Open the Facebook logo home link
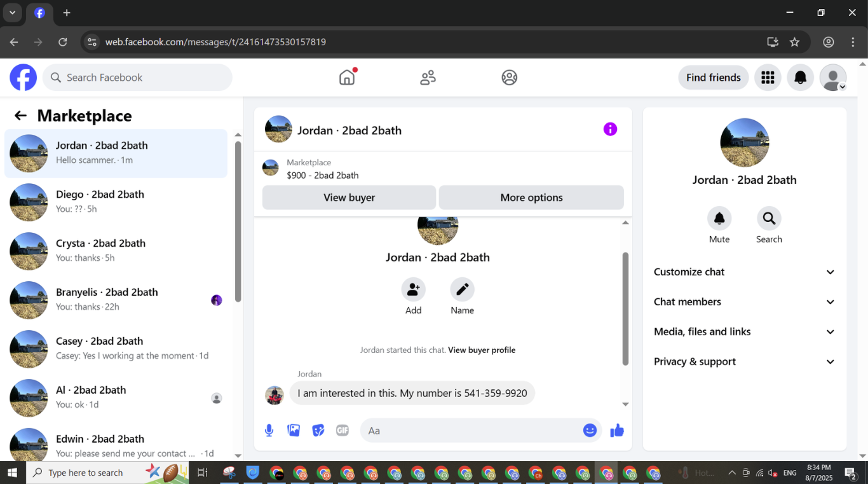Image resolution: width=868 pixels, height=484 pixels. point(24,78)
